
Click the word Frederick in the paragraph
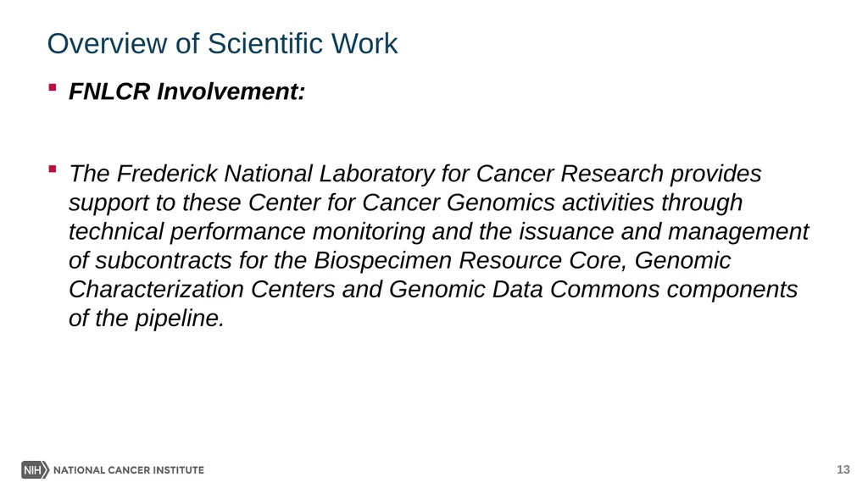[167, 174]
